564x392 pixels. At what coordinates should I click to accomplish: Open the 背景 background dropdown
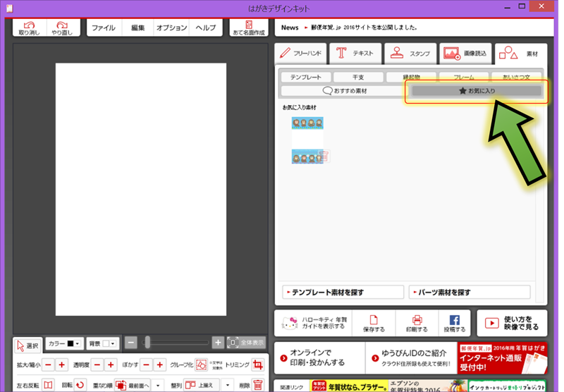[103, 343]
